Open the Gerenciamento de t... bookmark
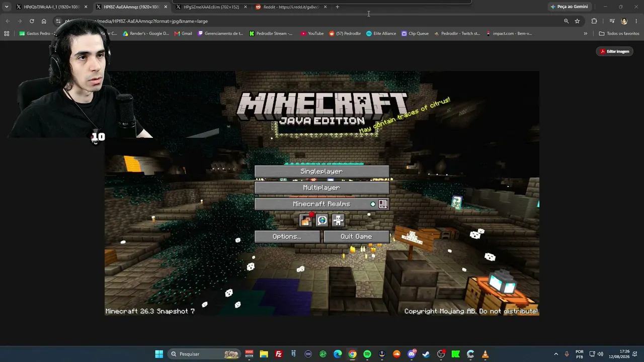The image size is (644, 362). (220, 34)
